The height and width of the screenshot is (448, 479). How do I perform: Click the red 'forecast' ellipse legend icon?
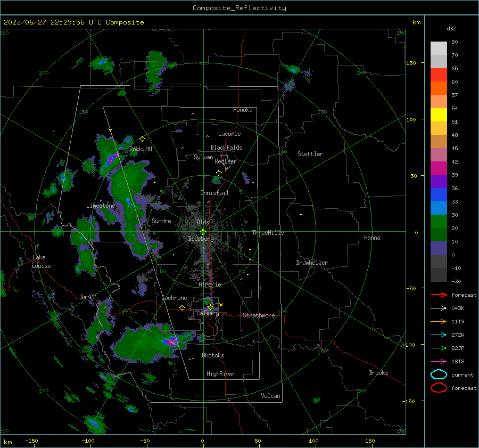point(439,388)
